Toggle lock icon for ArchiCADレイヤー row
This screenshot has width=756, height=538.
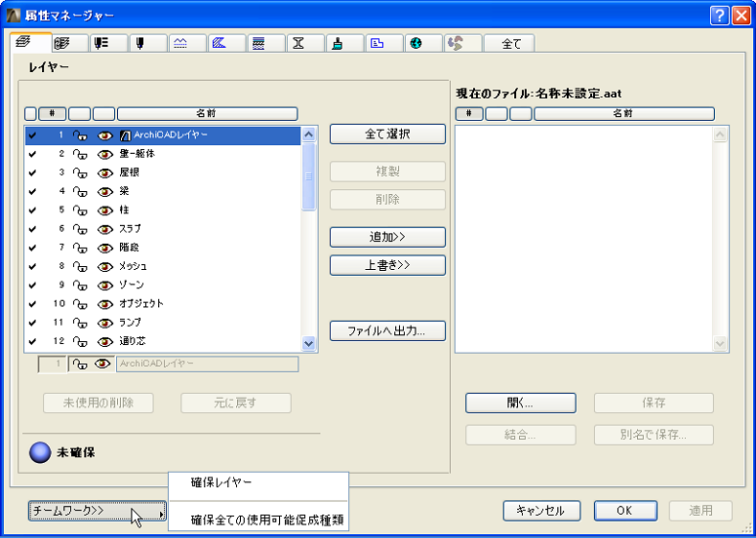pos(80,135)
